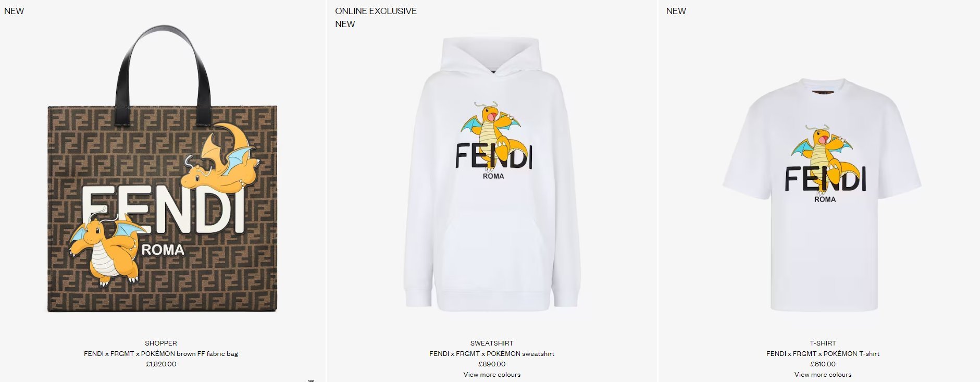Click the £1,820.00 price of the bag
980x382 pixels.
coord(161,364)
